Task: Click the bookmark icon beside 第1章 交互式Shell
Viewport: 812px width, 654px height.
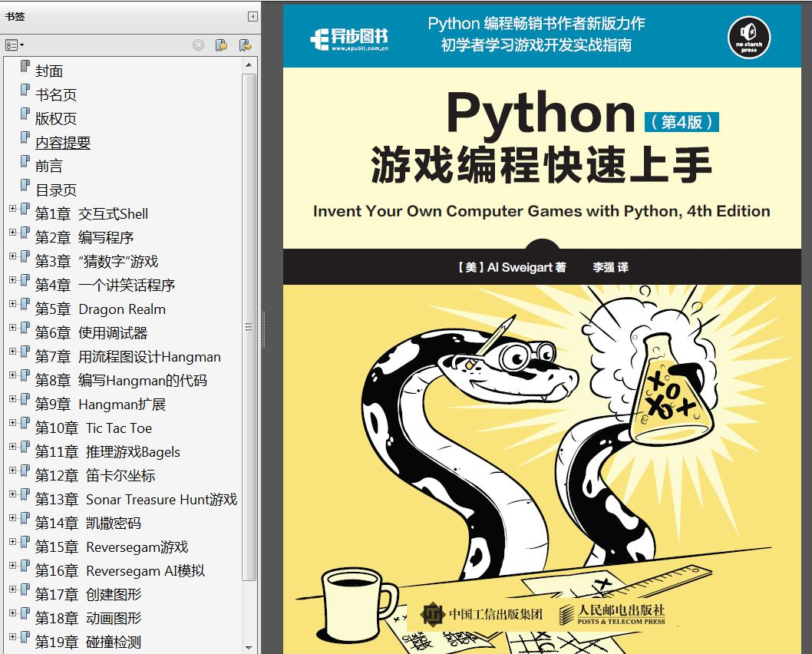Action: coord(25,210)
